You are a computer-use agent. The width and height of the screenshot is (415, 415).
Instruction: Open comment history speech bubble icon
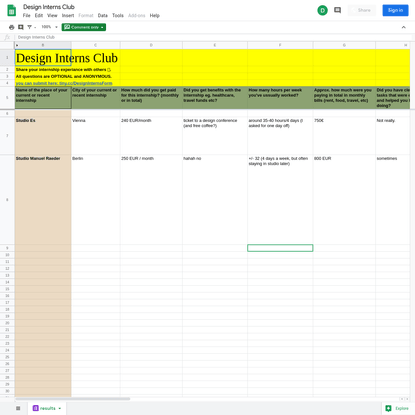337,10
